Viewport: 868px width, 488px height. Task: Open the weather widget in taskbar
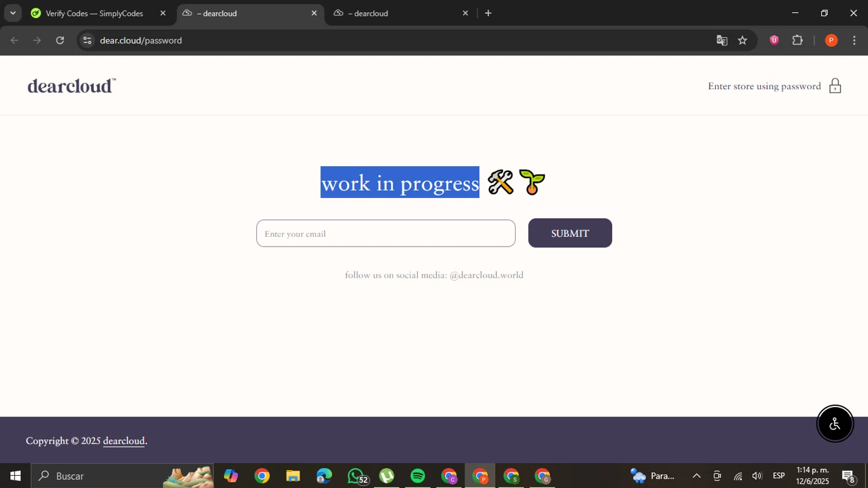pos(653,476)
